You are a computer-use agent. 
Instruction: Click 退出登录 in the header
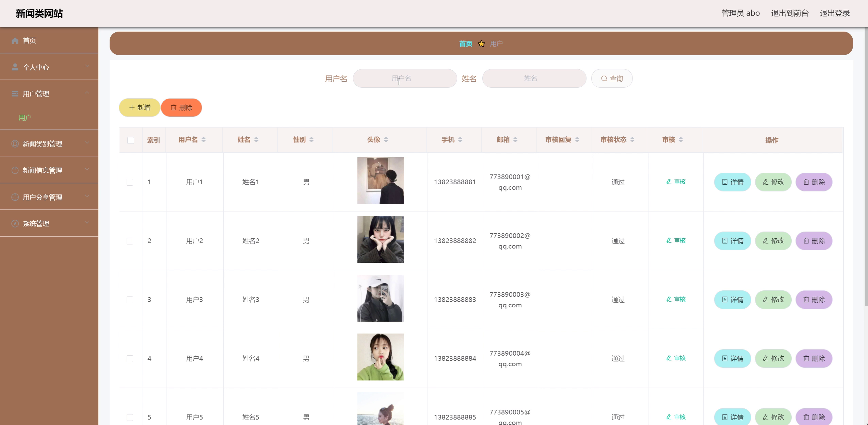(x=835, y=13)
